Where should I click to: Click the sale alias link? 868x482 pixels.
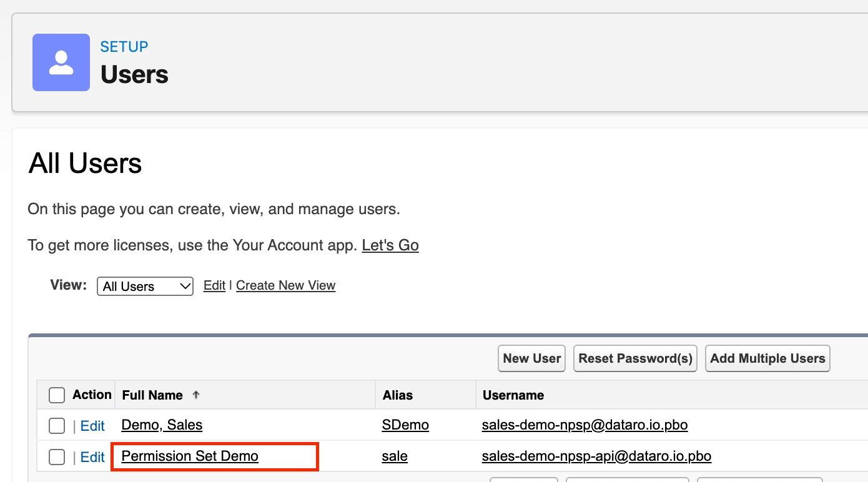(395, 456)
